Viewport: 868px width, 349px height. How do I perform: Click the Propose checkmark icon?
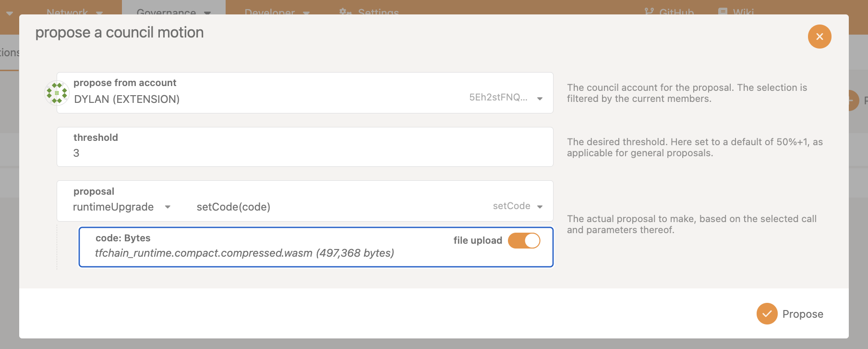click(767, 314)
